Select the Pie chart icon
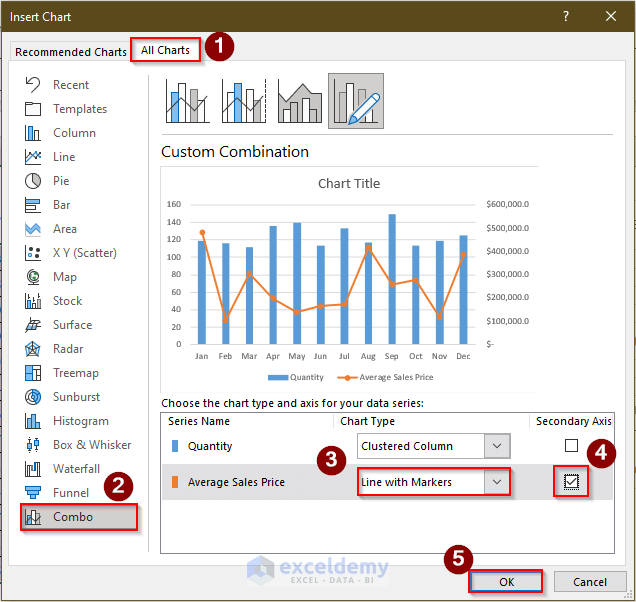 (33, 181)
